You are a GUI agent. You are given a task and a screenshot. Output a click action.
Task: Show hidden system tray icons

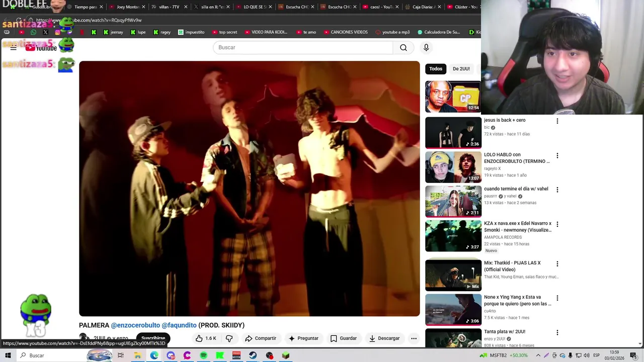tap(538, 355)
